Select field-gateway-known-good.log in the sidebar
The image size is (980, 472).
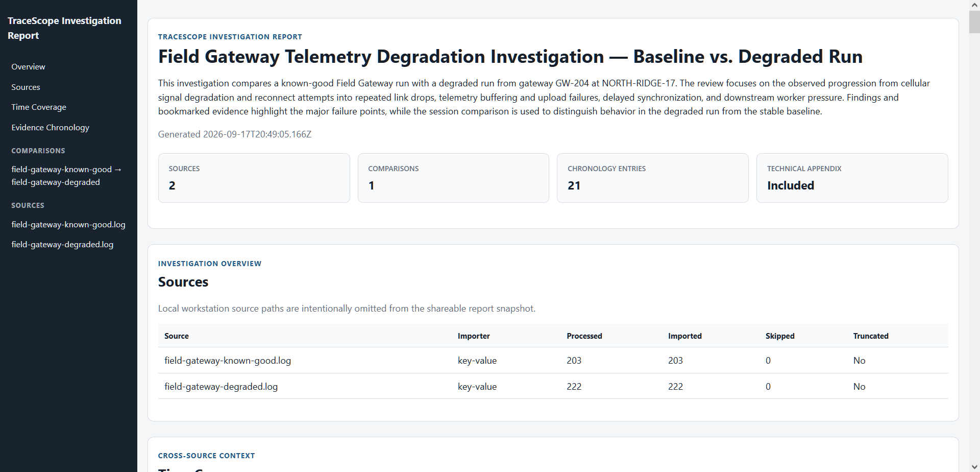(68, 225)
